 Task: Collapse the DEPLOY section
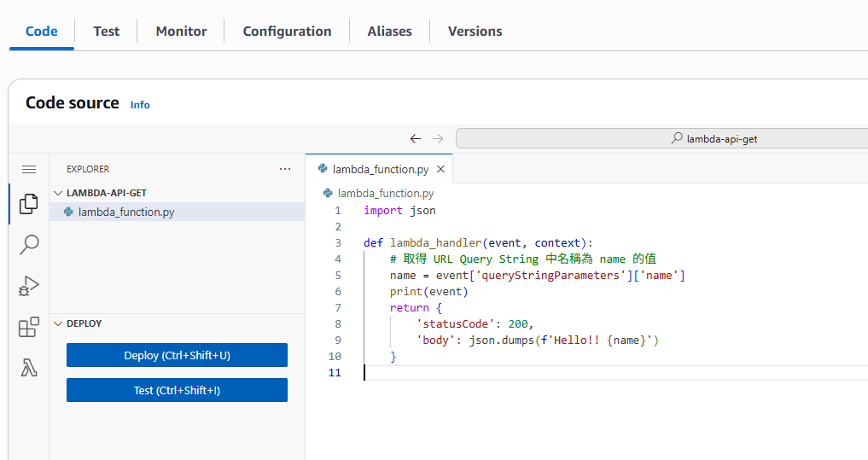(59, 323)
